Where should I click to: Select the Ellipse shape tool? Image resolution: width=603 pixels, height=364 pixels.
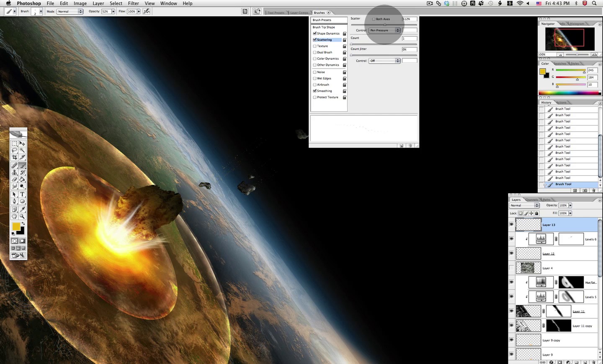point(22,201)
